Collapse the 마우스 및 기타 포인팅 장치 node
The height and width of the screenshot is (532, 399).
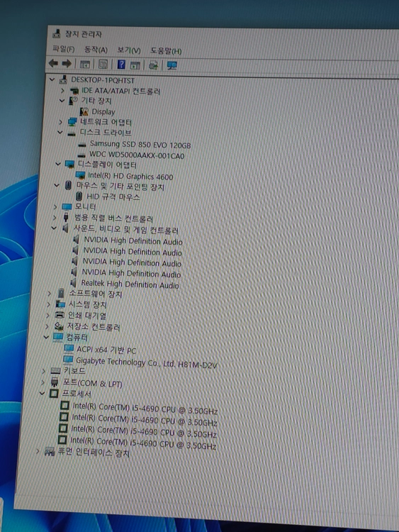pyautogui.click(x=57, y=185)
